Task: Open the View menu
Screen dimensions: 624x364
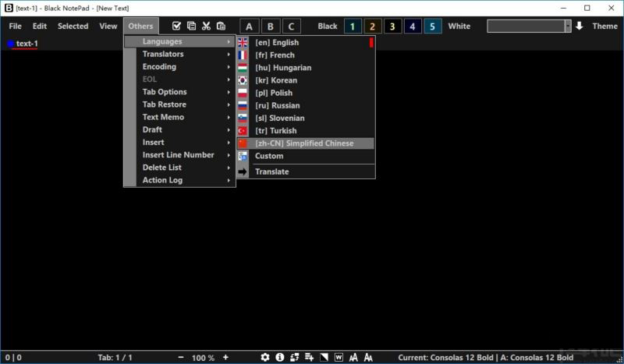Action: pos(108,27)
